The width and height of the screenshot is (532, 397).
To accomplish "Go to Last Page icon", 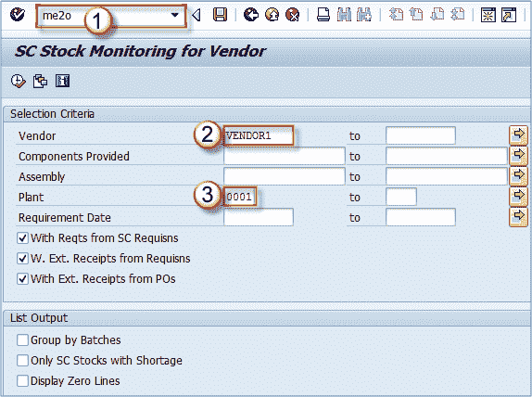I will tap(457, 15).
